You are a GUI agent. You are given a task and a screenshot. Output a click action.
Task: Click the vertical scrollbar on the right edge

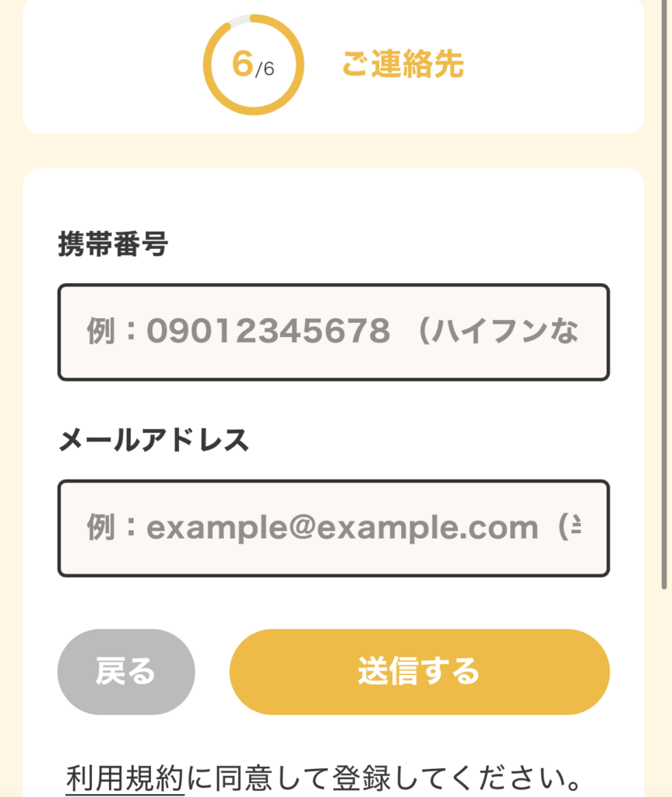(x=664, y=311)
